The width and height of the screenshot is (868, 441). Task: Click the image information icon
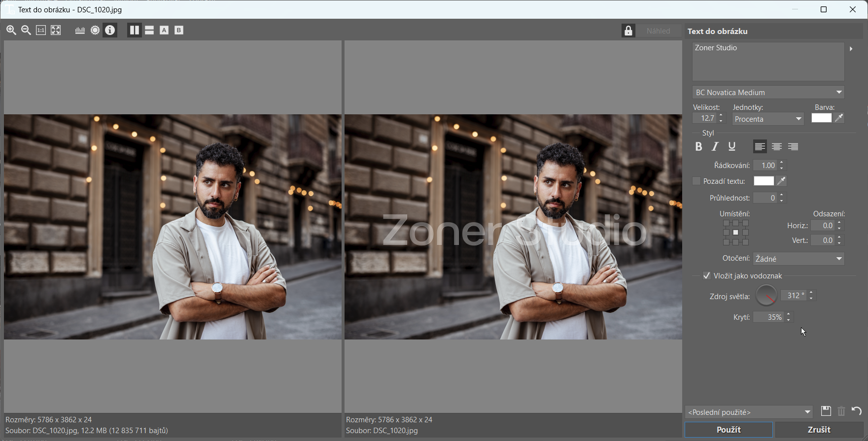(110, 30)
